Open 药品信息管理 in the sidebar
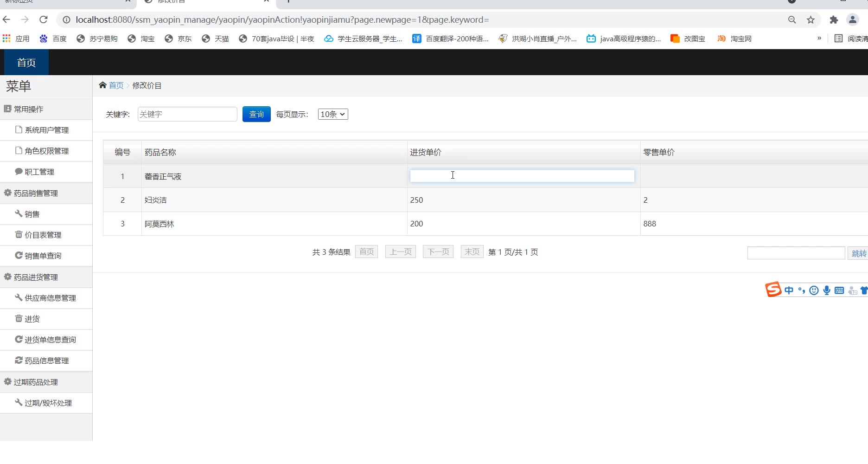Screen dimensions: 868x464 tap(46, 361)
